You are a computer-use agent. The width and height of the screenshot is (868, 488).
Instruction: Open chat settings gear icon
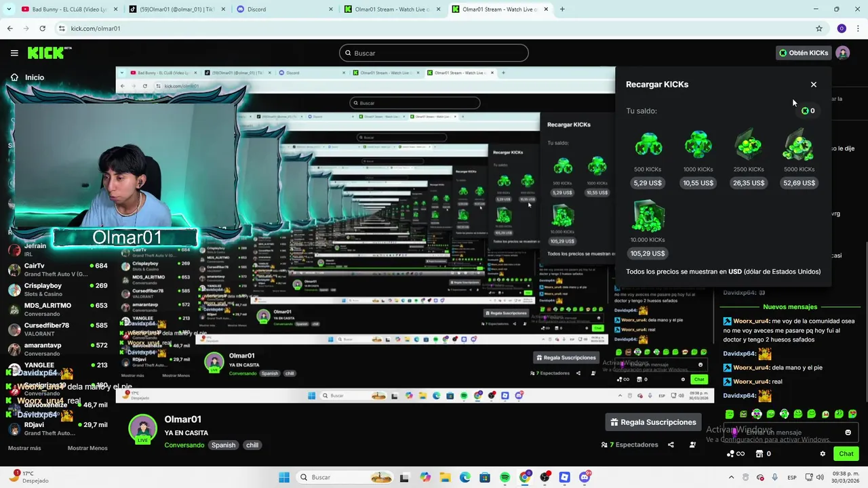coord(823,454)
